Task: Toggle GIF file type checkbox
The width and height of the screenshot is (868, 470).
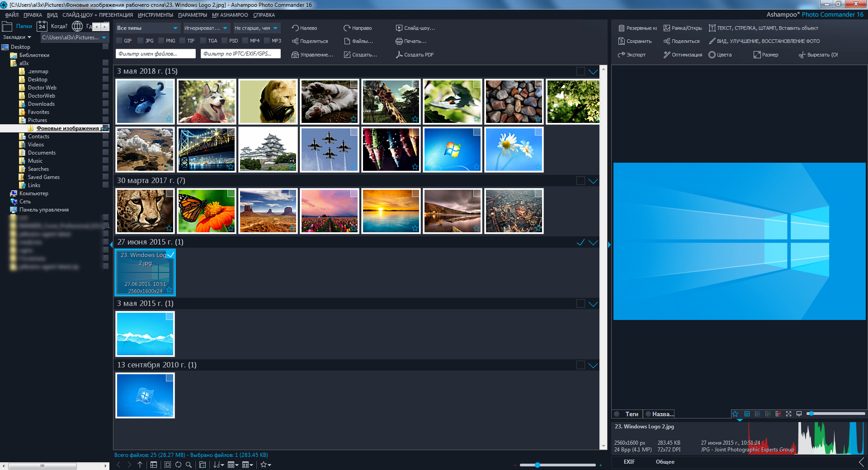Action: tap(119, 41)
